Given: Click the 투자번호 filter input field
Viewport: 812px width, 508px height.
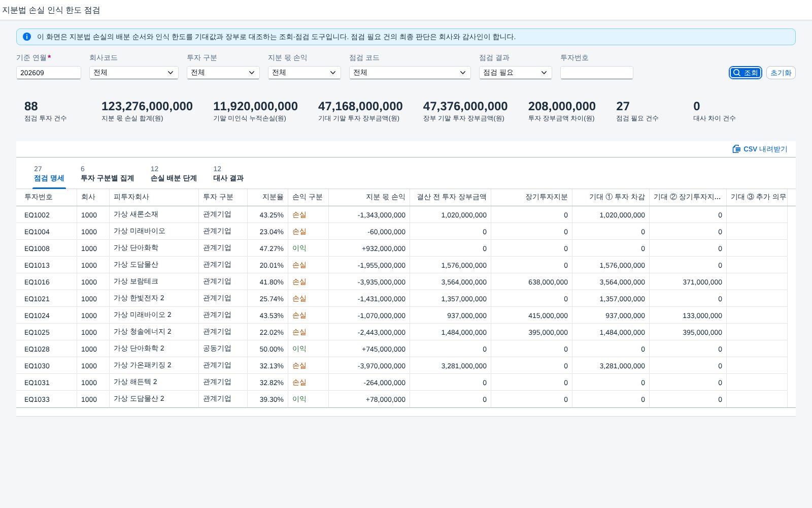Looking at the screenshot, I should point(597,73).
